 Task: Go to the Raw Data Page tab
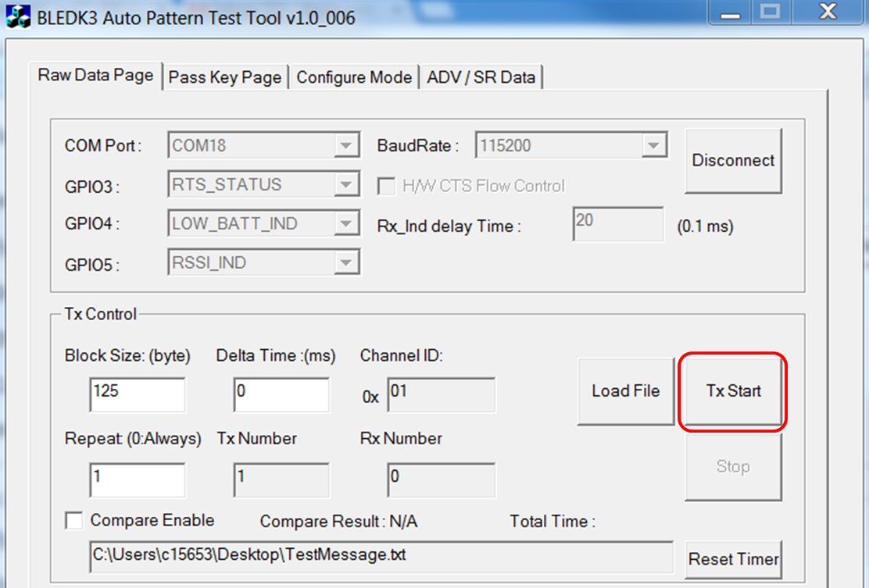(96, 76)
